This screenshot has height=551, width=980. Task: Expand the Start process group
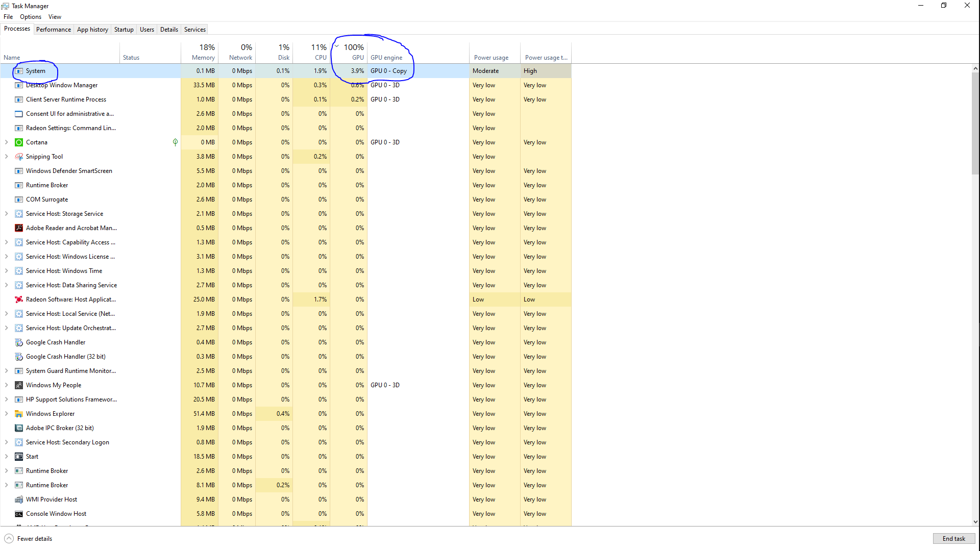point(6,457)
